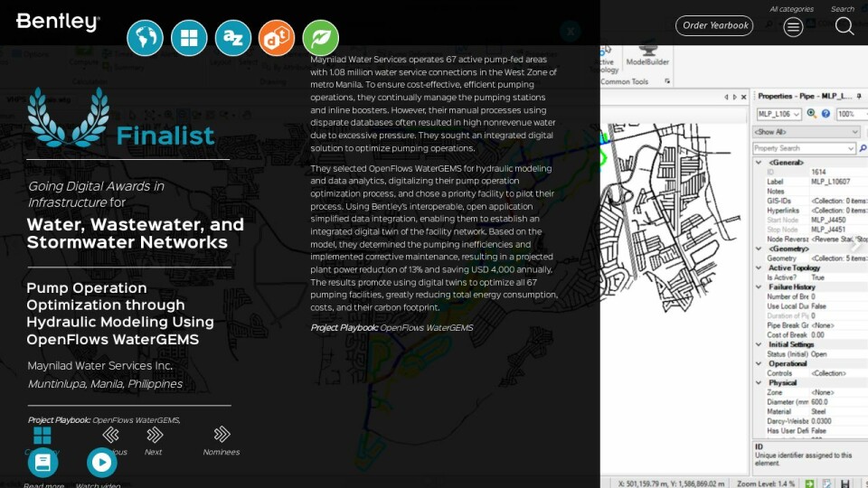
Task: Open the Nominees chevrons link
Action: (x=222, y=435)
